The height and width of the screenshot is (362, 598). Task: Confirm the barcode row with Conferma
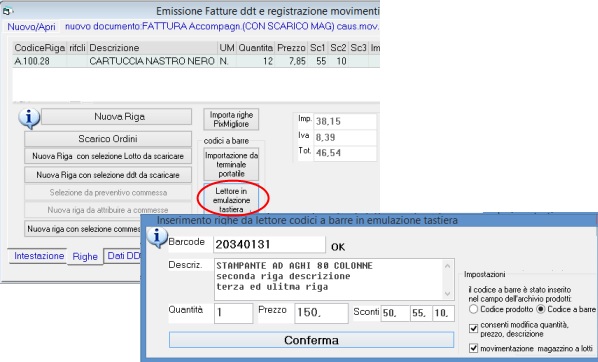pos(311,340)
